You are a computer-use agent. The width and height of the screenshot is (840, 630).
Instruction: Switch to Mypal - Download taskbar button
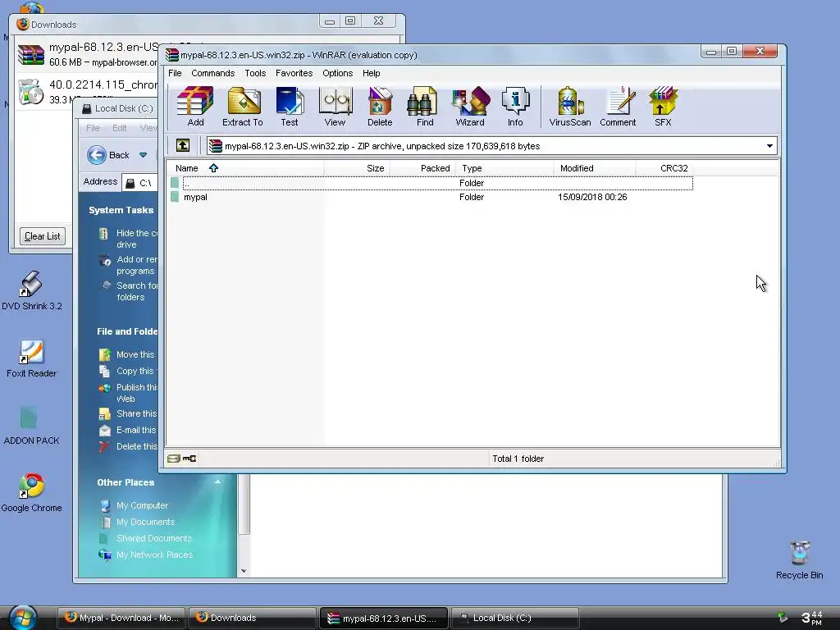coord(121,619)
